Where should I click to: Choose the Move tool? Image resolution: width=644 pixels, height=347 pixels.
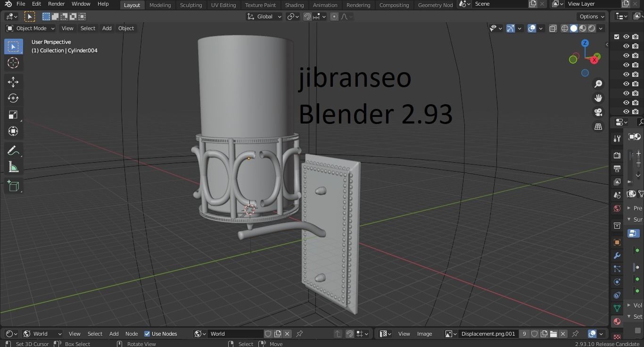[13, 82]
